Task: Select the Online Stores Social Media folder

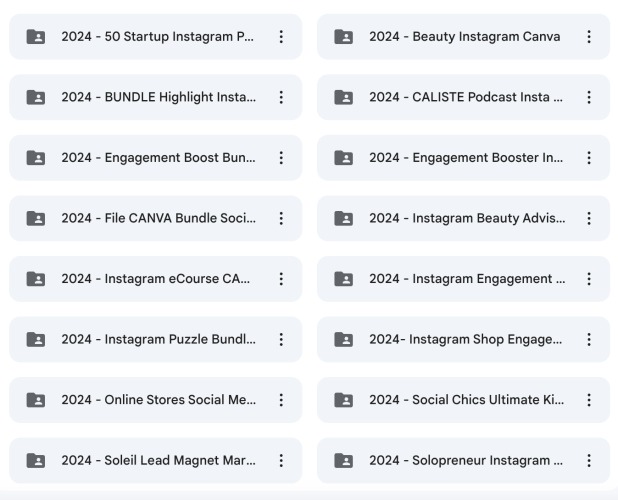Action: coord(156,400)
